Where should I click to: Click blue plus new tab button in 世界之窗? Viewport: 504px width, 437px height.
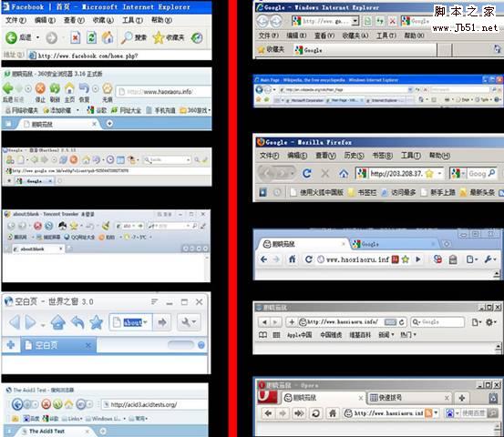point(11,345)
